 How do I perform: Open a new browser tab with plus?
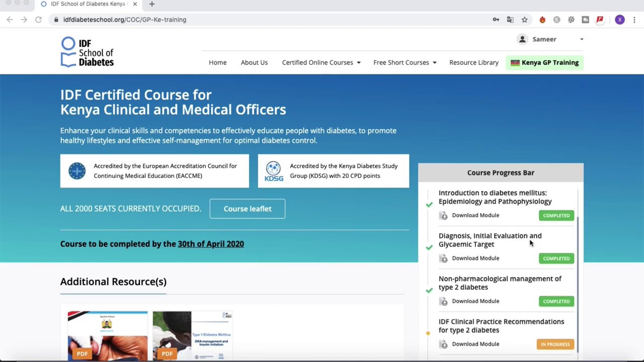pos(151,4)
